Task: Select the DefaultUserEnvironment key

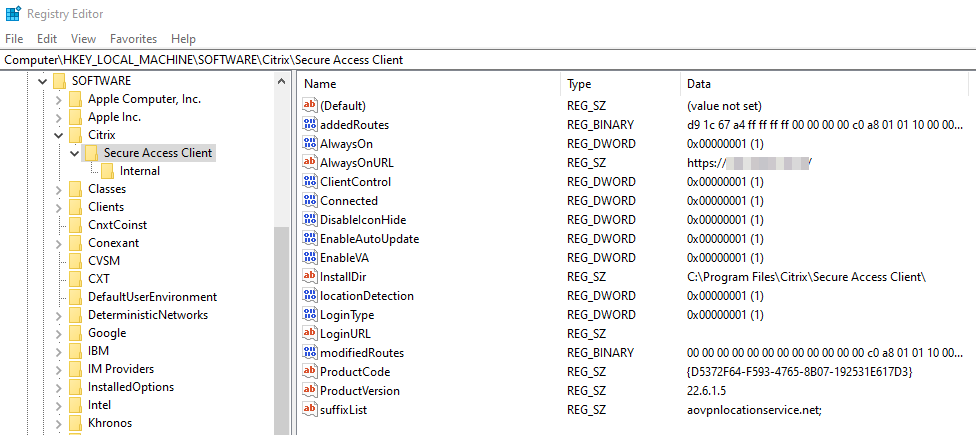Action: [x=152, y=297]
